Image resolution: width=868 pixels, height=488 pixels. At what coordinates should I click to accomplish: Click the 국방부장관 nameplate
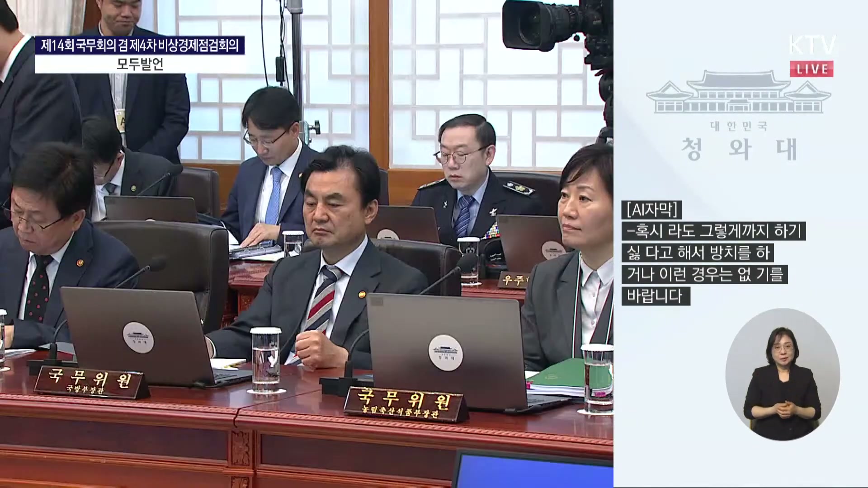click(x=90, y=382)
